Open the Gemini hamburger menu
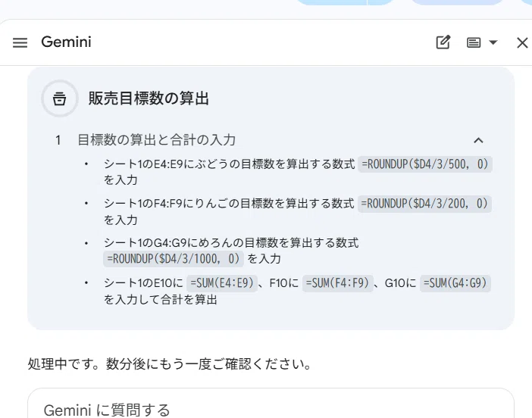This screenshot has width=532, height=418. [x=20, y=42]
